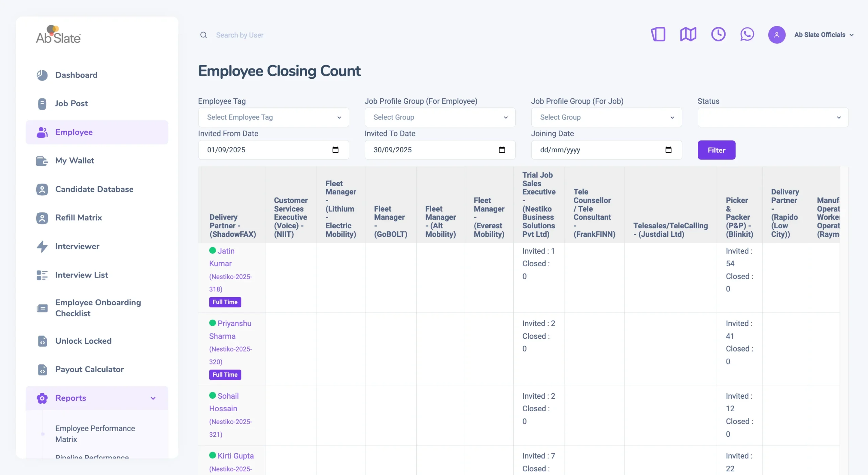Screen dimensions: 868x475
Task: Click the WhatsApp icon in header
Action: 747,35
